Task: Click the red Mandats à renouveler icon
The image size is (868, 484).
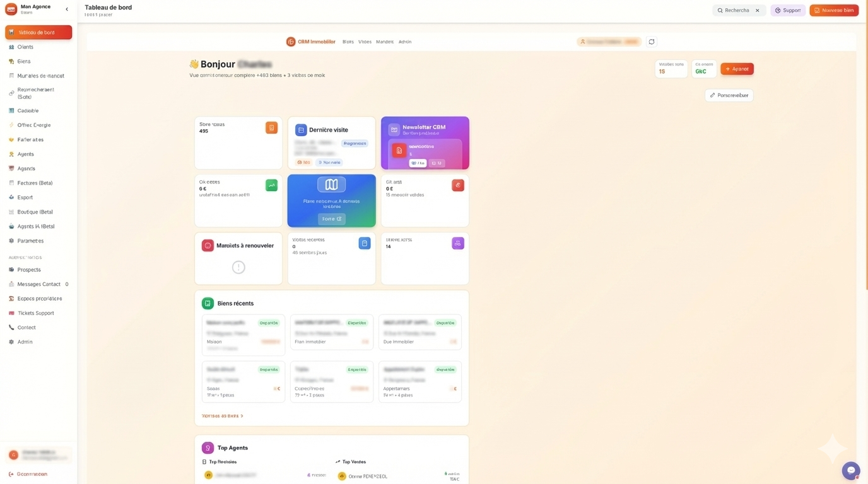Action: [x=208, y=246]
